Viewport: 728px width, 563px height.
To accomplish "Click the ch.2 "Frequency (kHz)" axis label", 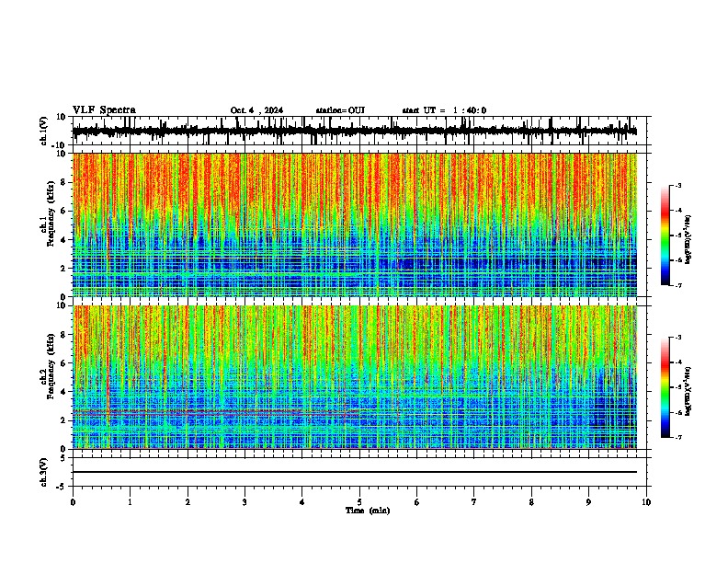I will click(x=51, y=365).
